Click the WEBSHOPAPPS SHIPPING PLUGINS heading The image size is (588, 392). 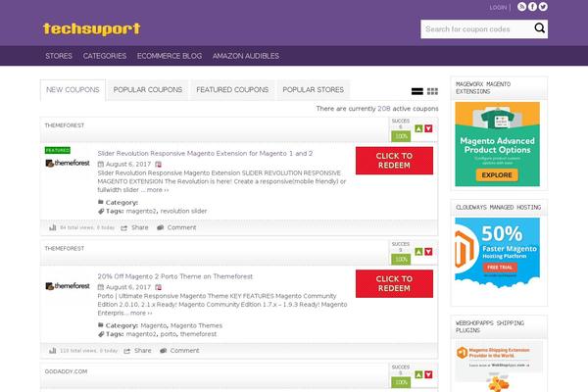click(x=490, y=326)
